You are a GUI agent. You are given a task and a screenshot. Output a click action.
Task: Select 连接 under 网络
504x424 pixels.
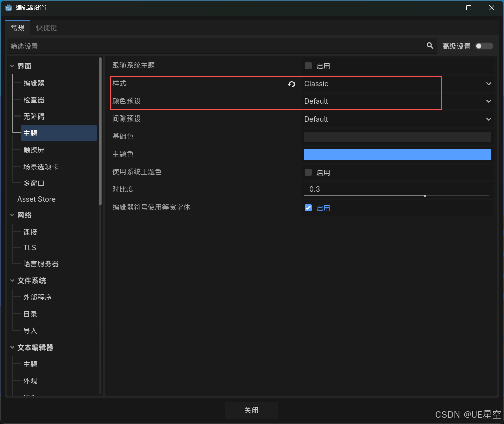(30, 232)
